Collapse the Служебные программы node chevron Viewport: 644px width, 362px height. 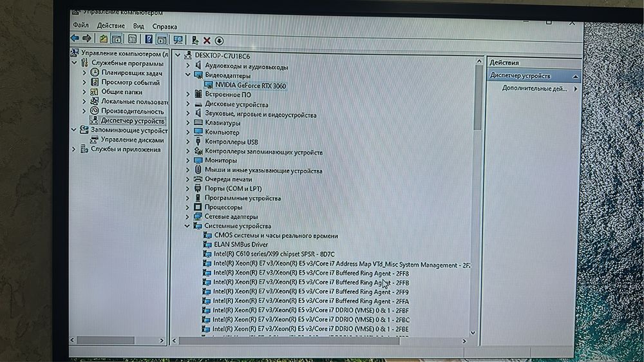pyautogui.click(x=74, y=63)
